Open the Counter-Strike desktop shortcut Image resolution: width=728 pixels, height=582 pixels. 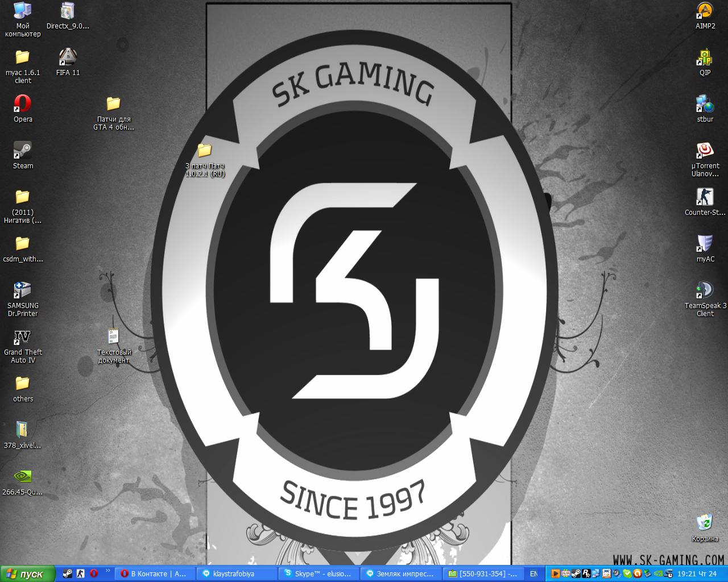705,198
